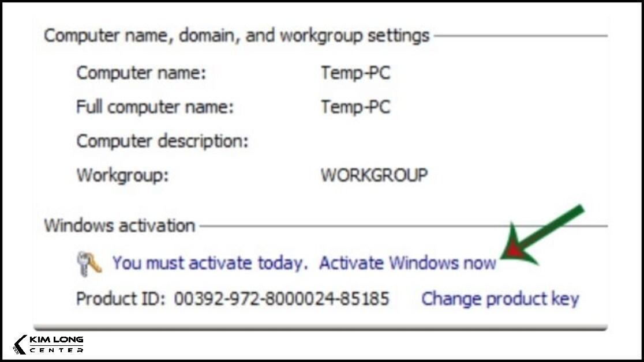
Task: Open the Activate Windows now link
Action: point(407,263)
